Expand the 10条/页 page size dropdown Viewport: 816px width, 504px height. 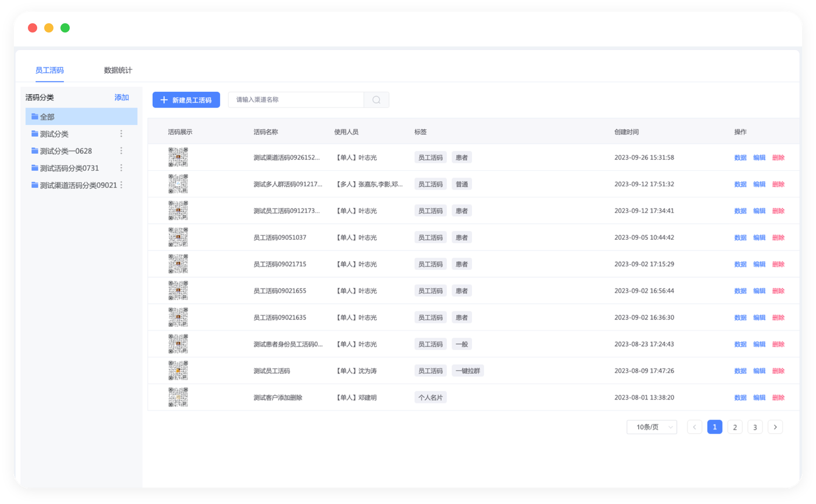(652, 427)
